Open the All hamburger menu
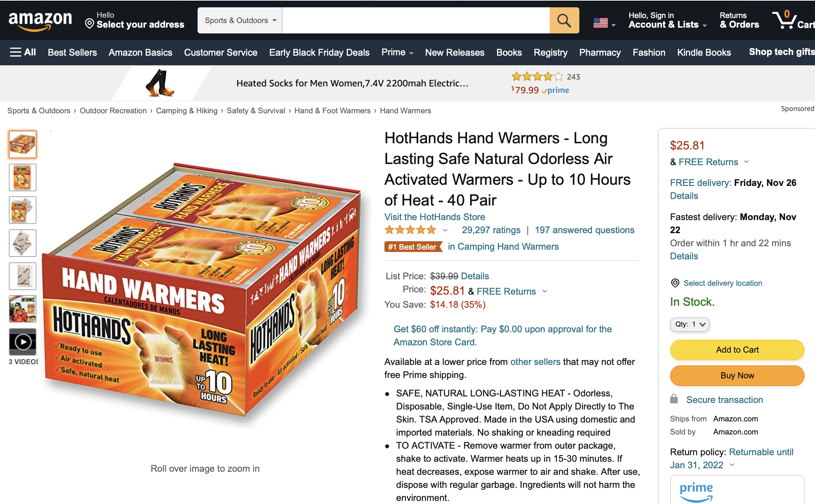Image resolution: width=815 pixels, height=504 pixels. [23, 52]
